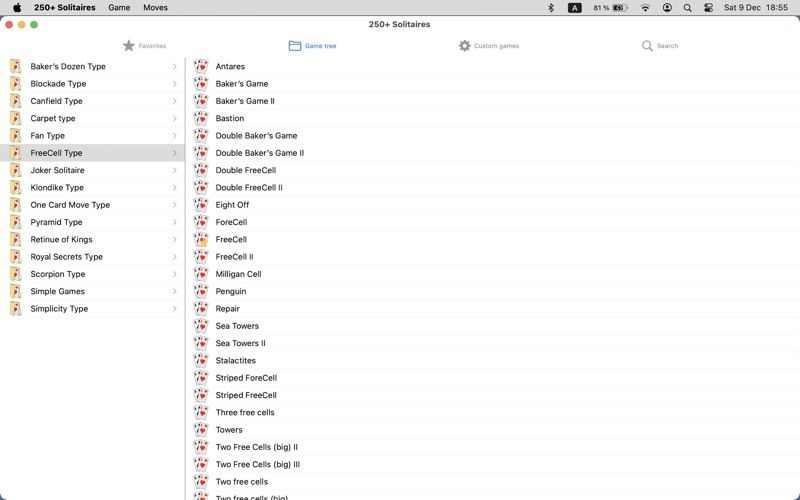The height and width of the screenshot is (500, 800).
Task: Click the Custom games gear icon
Action: (464, 46)
